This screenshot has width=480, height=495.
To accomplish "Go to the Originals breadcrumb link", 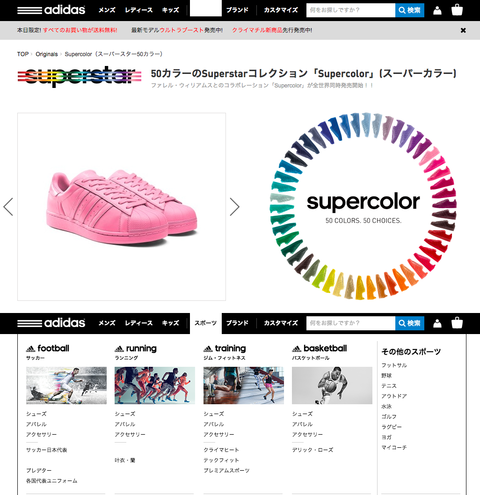I will pyautogui.click(x=47, y=54).
